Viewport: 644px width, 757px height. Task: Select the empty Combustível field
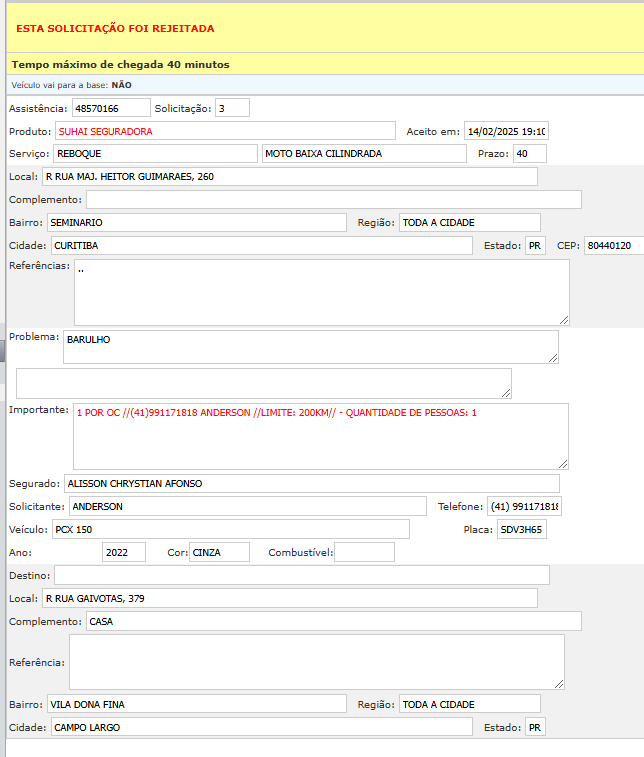click(x=364, y=552)
